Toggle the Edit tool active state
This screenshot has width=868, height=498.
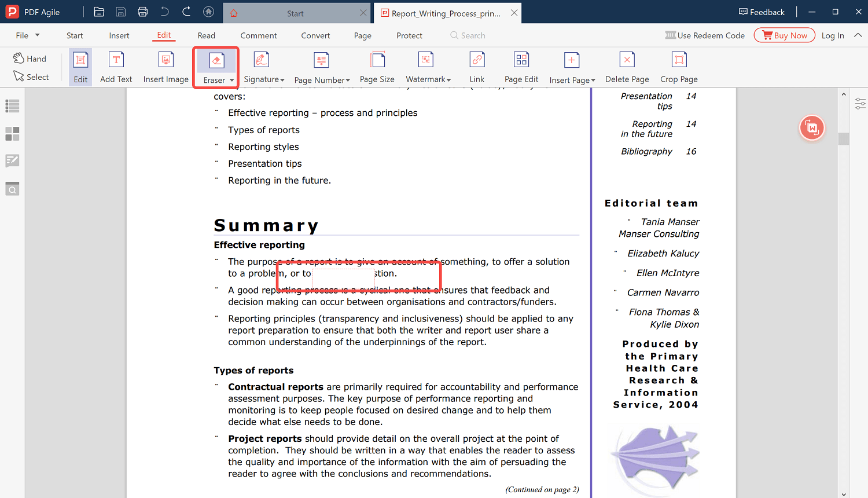(80, 67)
